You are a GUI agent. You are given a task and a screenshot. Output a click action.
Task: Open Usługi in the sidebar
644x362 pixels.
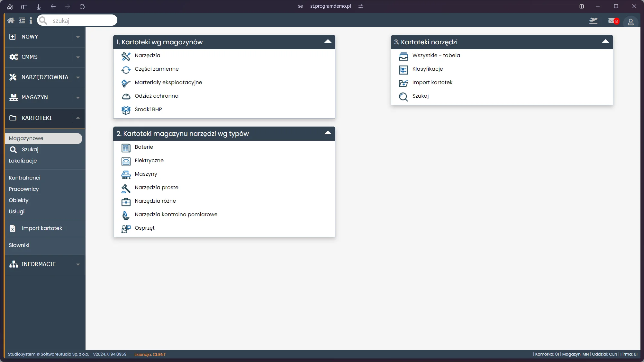(x=16, y=212)
